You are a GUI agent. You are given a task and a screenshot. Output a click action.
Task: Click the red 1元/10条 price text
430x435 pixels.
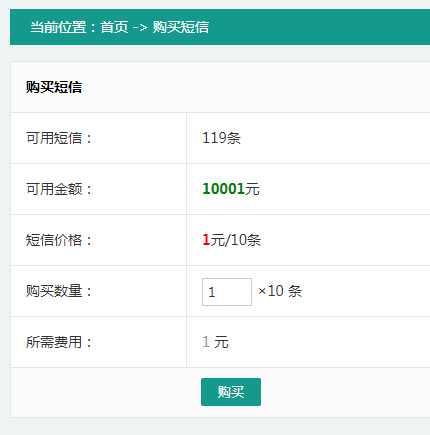coord(231,240)
